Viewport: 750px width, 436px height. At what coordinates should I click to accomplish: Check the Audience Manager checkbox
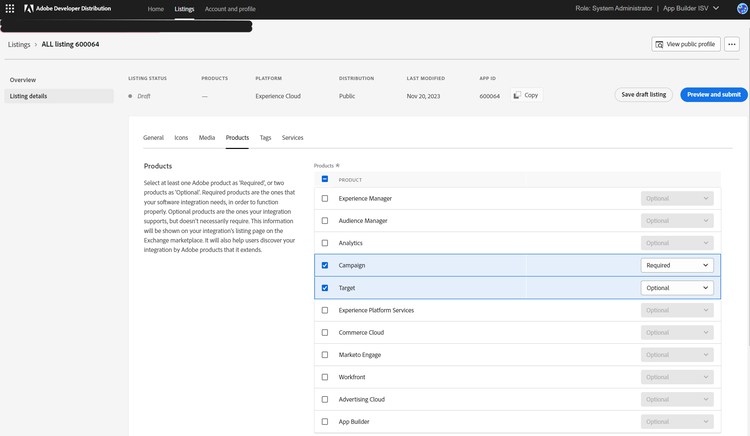tap(325, 221)
